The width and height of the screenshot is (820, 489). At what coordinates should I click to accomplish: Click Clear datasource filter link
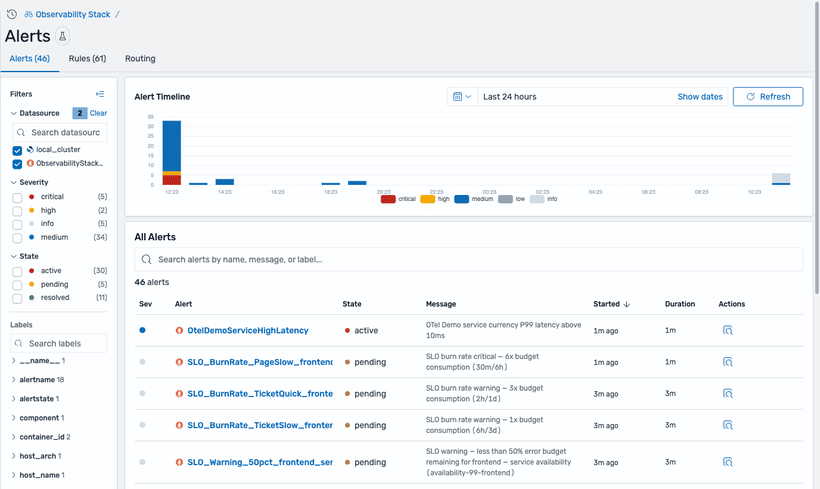98,113
